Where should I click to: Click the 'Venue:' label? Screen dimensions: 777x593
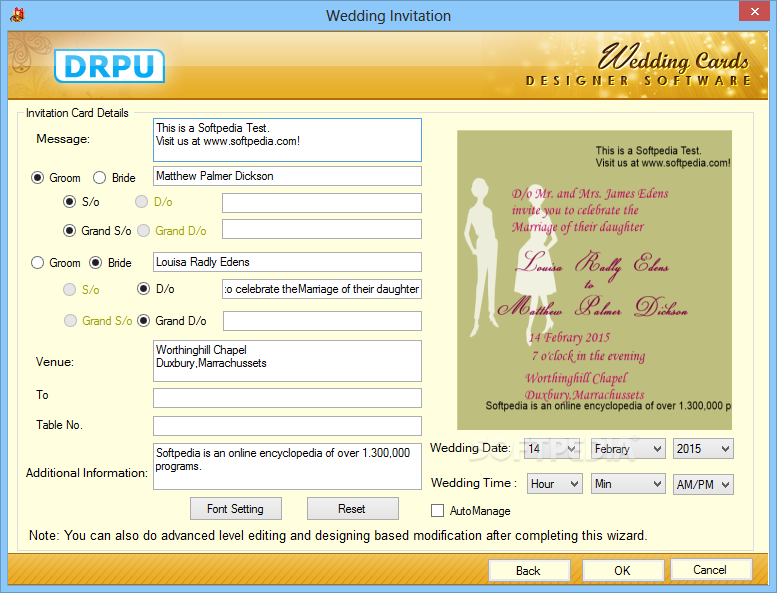pyautogui.click(x=55, y=362)
